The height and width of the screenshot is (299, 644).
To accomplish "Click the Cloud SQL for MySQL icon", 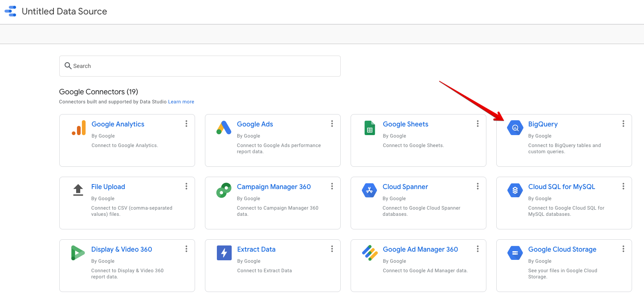I will [515, 190].
